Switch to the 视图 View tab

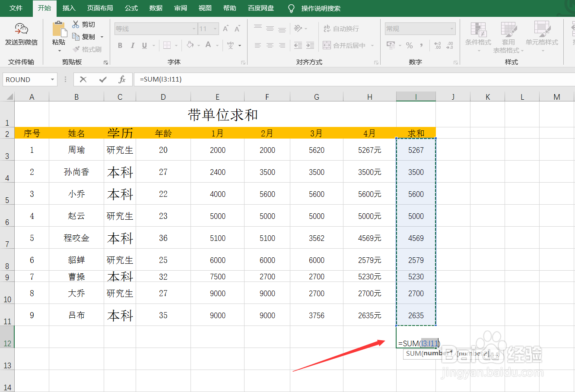(205, 8)
